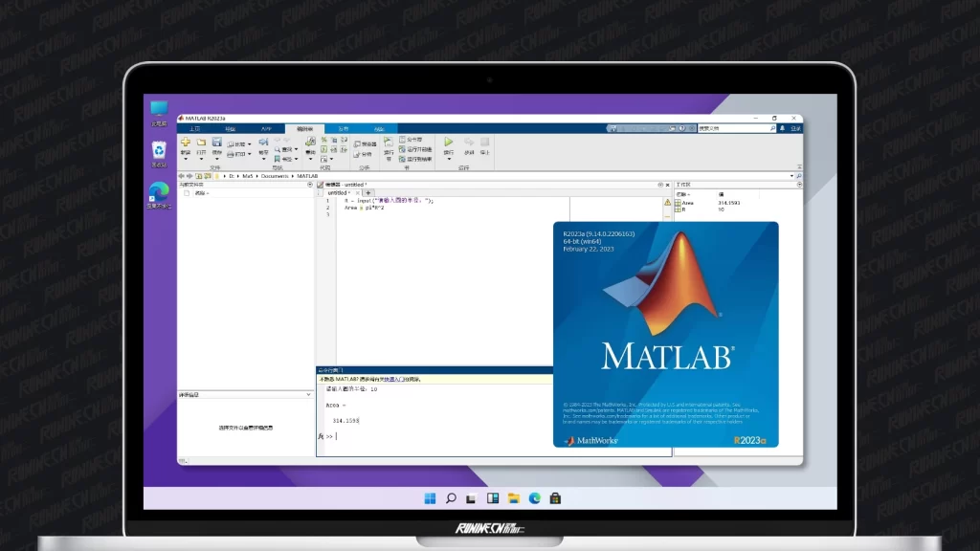Screen dimensions: 980x551
Task: Click the getting started link in Command Window
Action: (x=408, y=380)
